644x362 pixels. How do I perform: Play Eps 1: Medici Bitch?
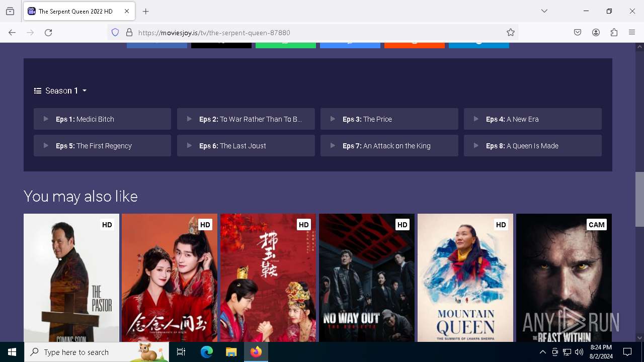point(102,119)
